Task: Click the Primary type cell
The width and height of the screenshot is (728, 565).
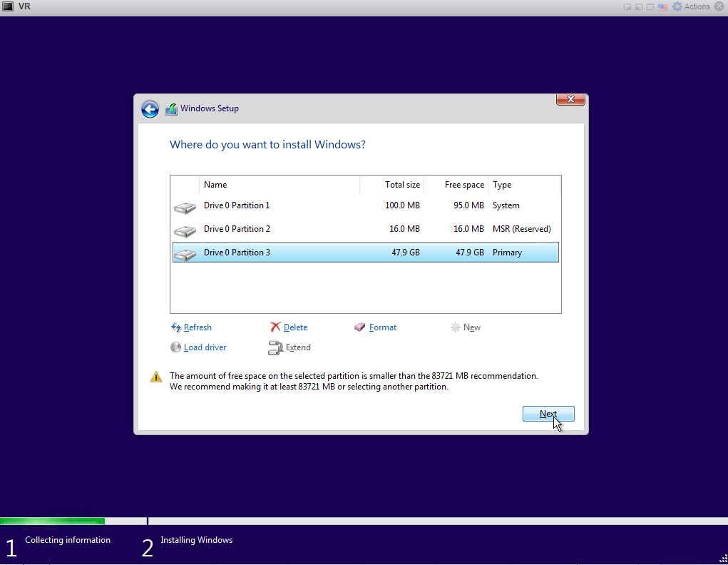Action: tap(507, 253)
